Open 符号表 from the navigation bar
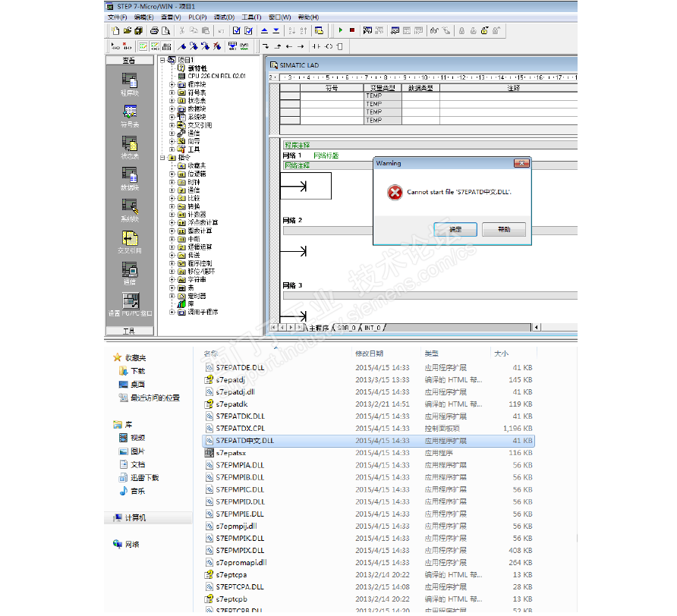Image resolution: width=677 pixels, height=616 pixels. tap(130, 116)
